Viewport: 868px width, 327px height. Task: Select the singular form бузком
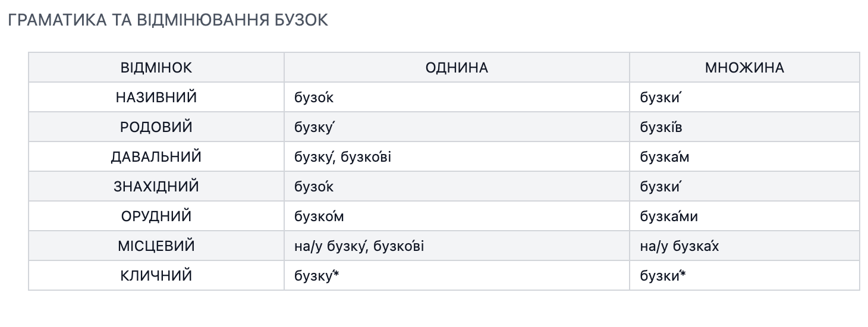click(x=319, y=216)
